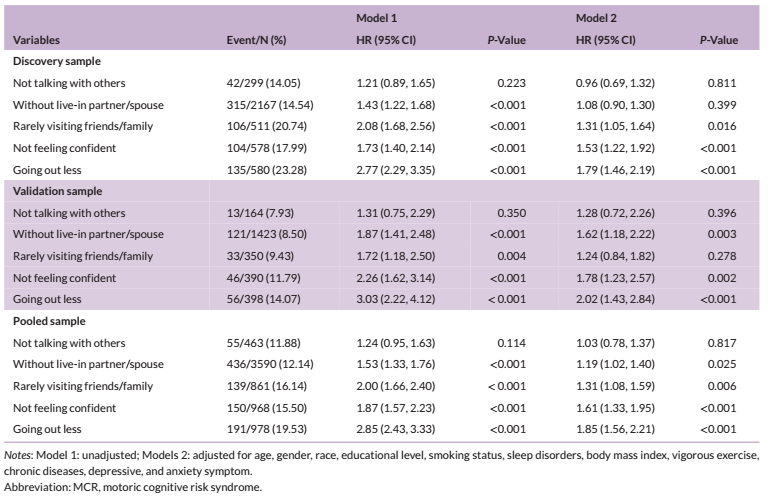Click the P-value 0.817 cell
774x496 pixels.
[x=724, y=340]
